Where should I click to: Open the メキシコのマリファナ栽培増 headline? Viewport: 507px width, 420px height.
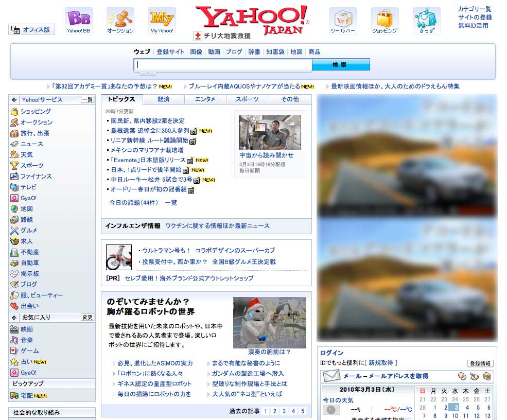(147, 150)
